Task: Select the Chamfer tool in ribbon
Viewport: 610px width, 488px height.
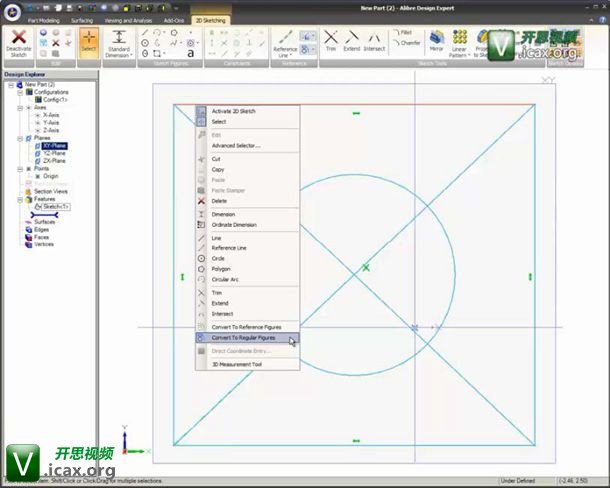Action: click(407, 43)
